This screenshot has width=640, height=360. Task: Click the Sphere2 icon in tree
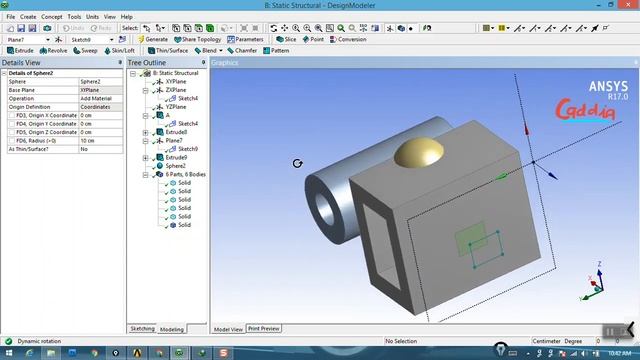click(x=160, y=166)
